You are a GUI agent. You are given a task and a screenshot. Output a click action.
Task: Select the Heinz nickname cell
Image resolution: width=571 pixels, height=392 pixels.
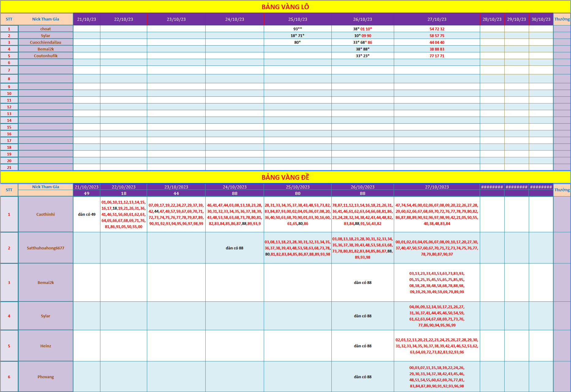46,346
